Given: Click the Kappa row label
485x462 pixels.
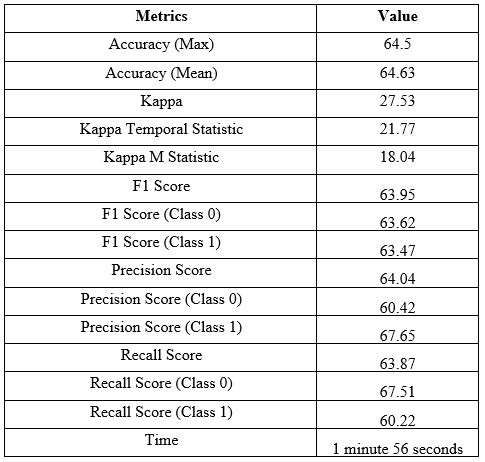Looking at the screenshot, I should pyautogui.click(x=161, y=101).
